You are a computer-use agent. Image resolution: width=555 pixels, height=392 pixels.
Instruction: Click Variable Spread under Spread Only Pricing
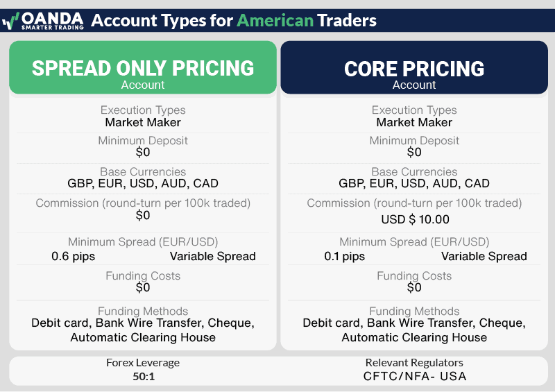(213, 256)
